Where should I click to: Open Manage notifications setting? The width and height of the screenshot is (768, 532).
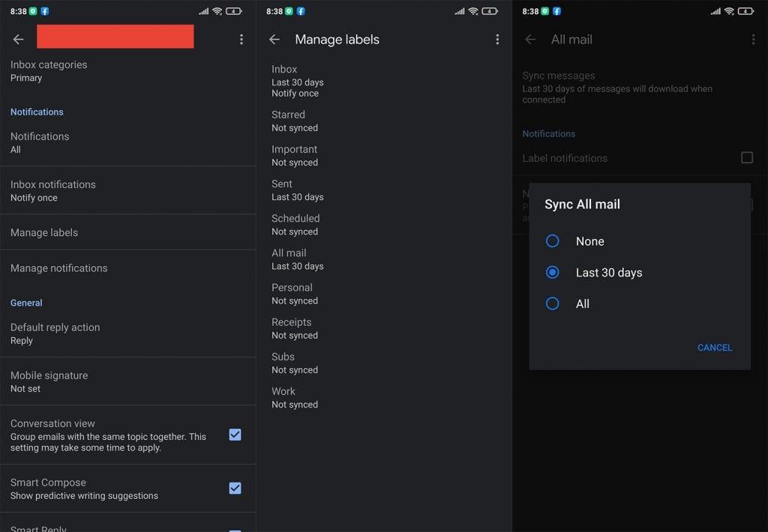pos(58,268)
